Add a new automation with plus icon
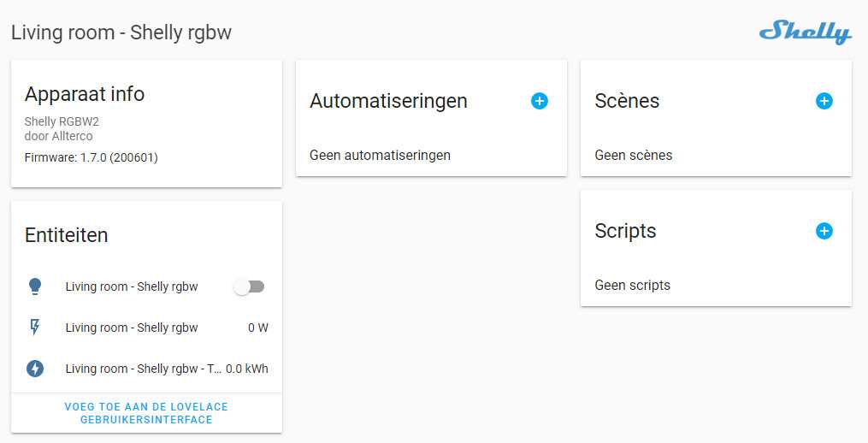Screen dimensions: 868x443 pyautogui.click(x=540, y=101)
